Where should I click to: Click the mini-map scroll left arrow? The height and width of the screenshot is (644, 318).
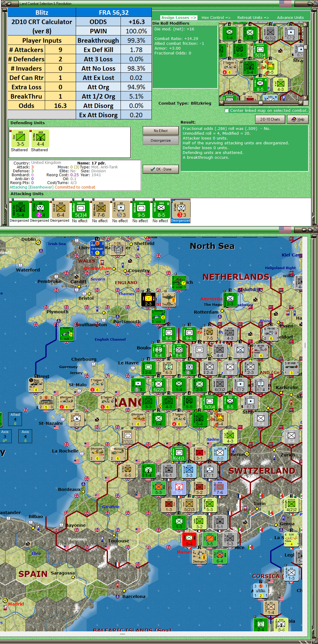(221, 103)
